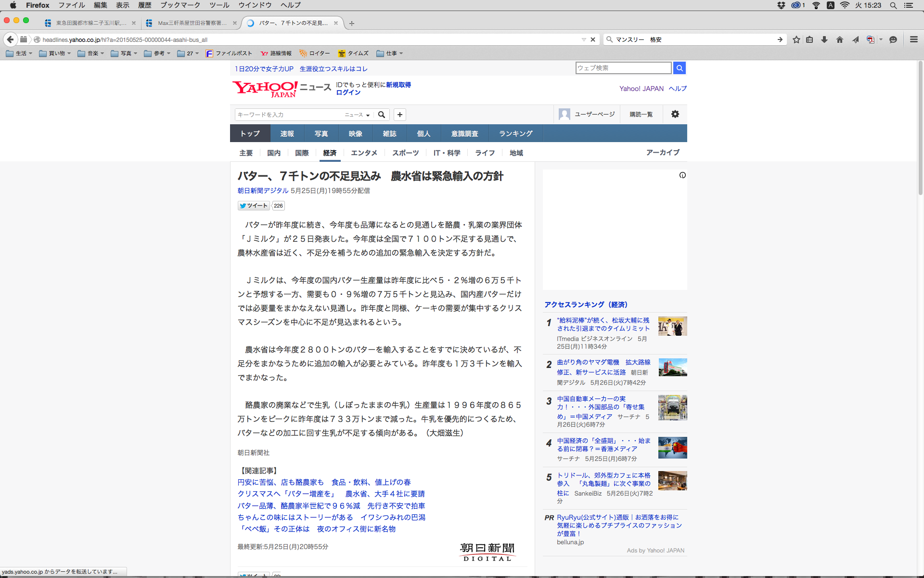
Task: Select the ランキング navigation tab
Action: coord(515,133)
